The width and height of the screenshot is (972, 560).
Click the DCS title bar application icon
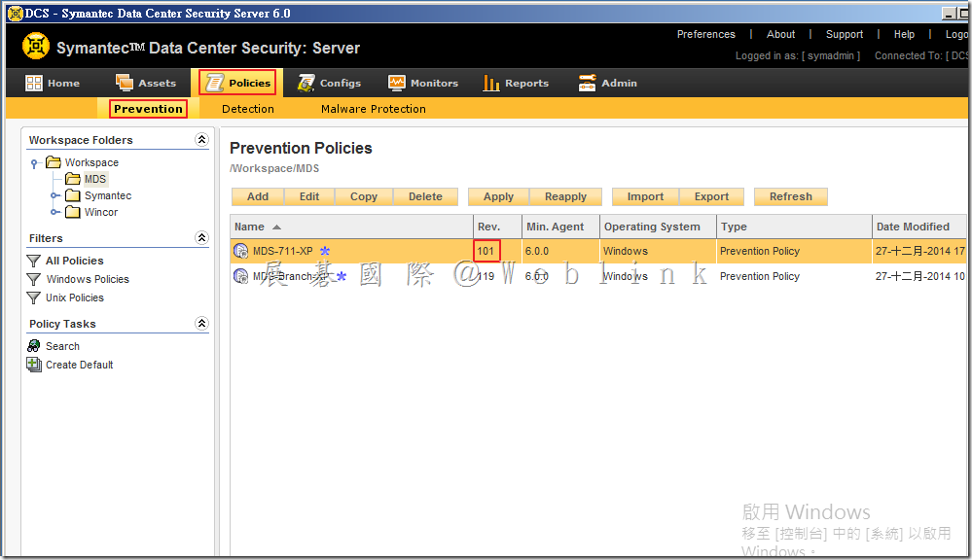coord(16,13)
